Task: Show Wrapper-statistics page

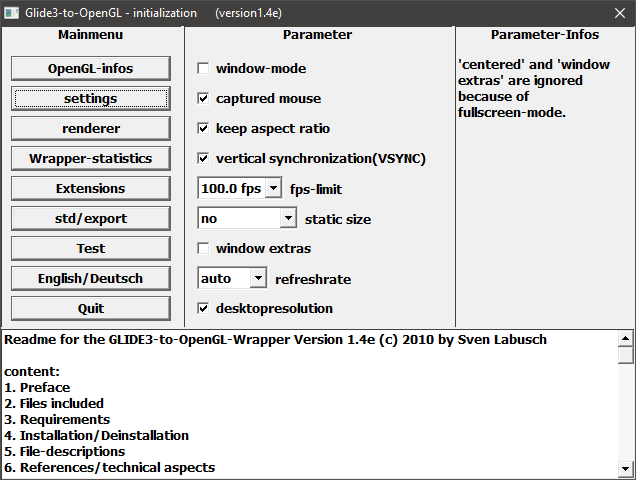Action: [91, 159]
